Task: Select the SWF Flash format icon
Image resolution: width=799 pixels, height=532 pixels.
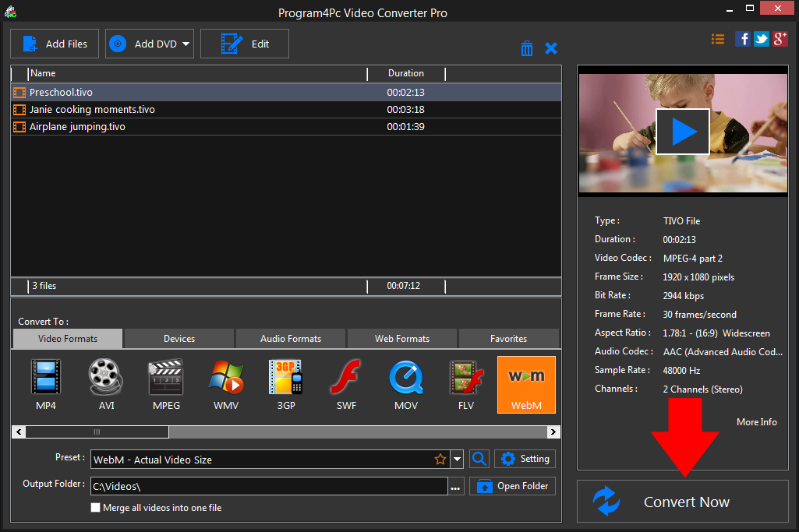Action: (x=346, y=384)
